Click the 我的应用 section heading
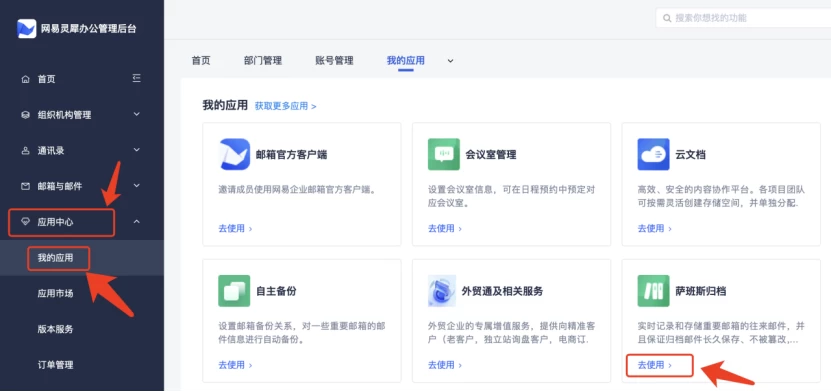Image resolution: width=831 pixels, height=392 pixels. click(225, 105)
